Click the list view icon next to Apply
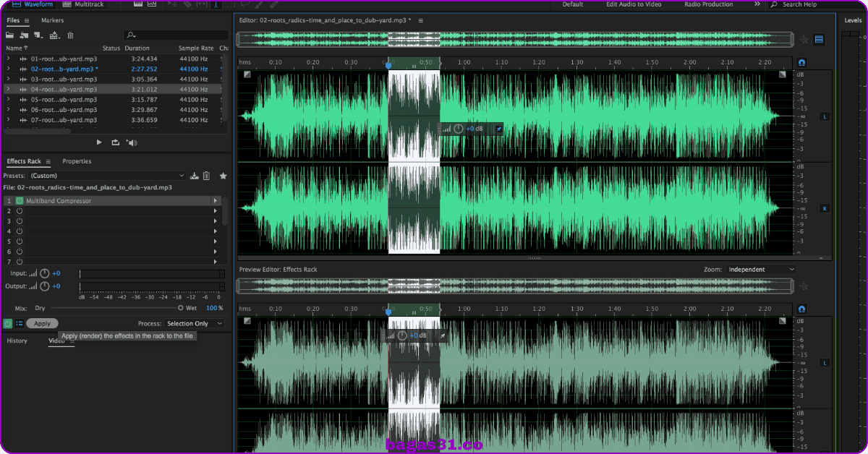The image size is (868, 454). (20, 324)
